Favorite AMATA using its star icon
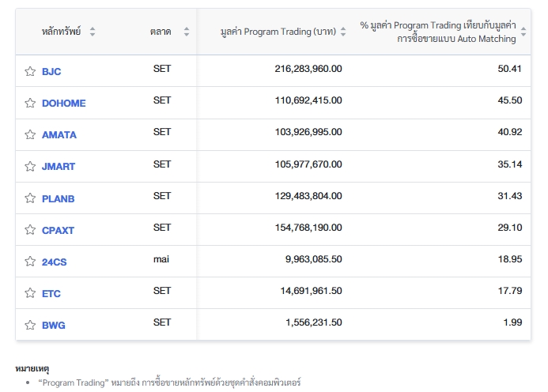This screenshot has width=548, height=392. point(30,134)
